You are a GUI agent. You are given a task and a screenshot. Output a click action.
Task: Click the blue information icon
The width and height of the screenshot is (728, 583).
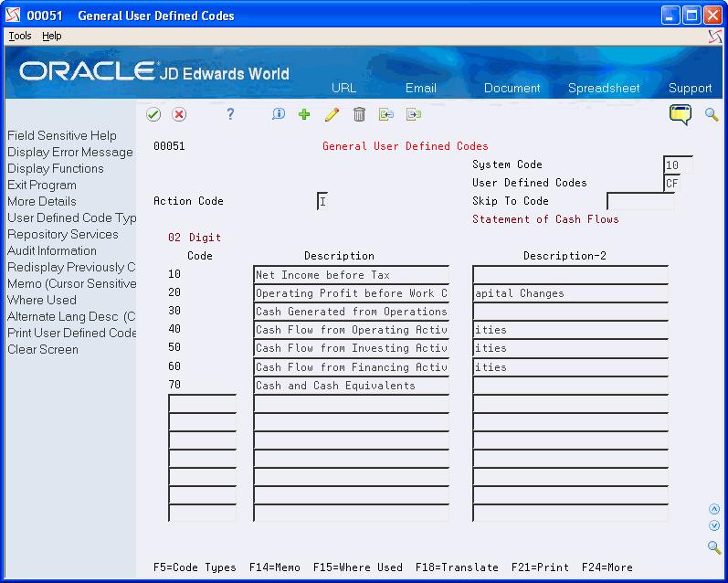279,114
